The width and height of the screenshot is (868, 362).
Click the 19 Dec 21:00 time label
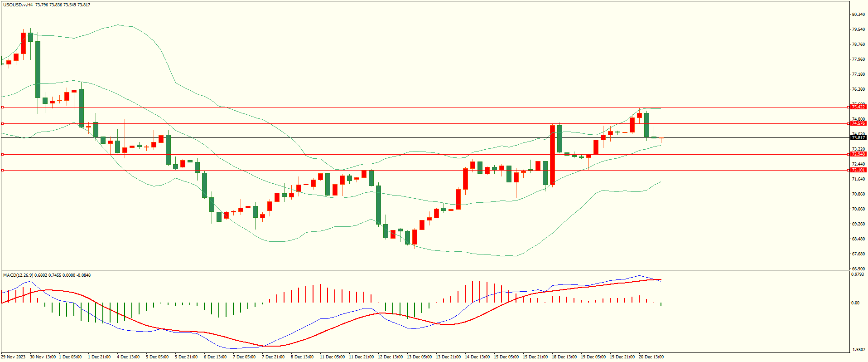tap(622, 357)
